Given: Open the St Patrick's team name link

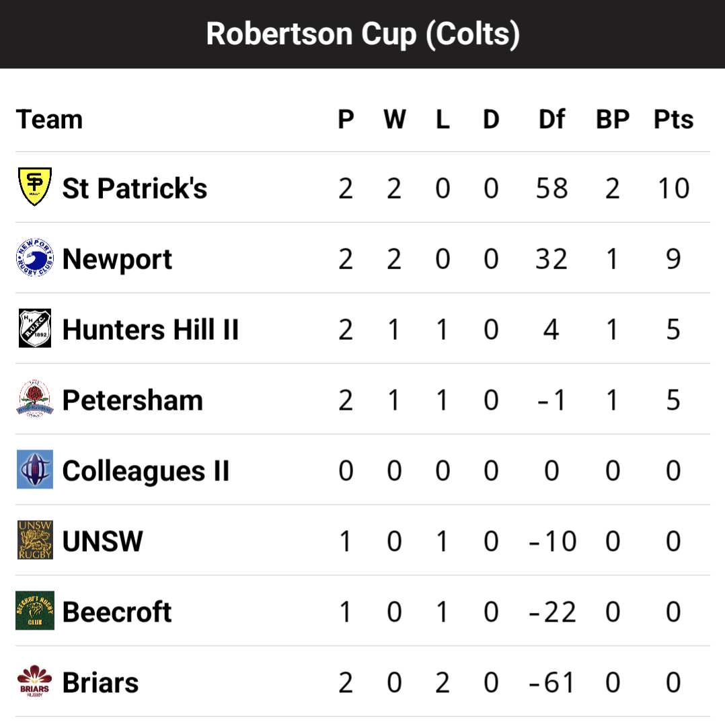Looking at the screenshot, I should point(135,188).
